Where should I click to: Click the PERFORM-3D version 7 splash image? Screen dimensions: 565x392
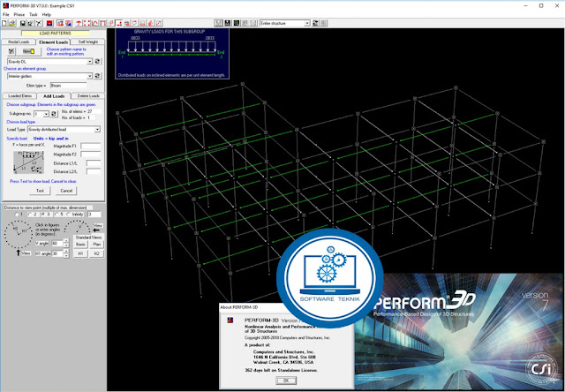459,331
